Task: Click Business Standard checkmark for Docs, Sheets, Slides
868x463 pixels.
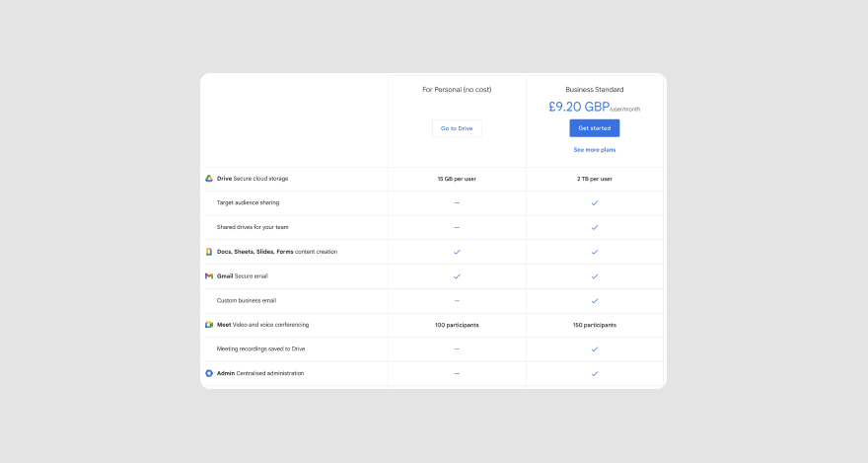Action: (x=595, y=252)
